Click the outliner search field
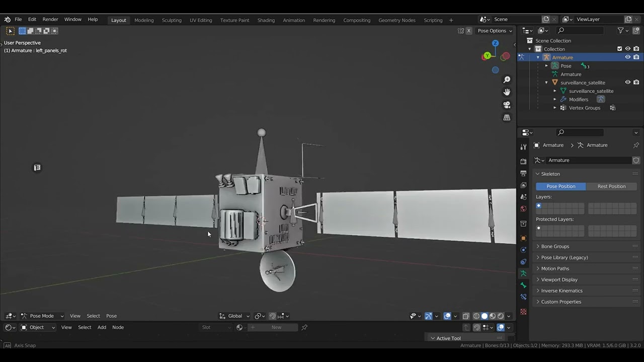Image resolution: width=644 pixels, height=362 pixels. click(580, 31)
